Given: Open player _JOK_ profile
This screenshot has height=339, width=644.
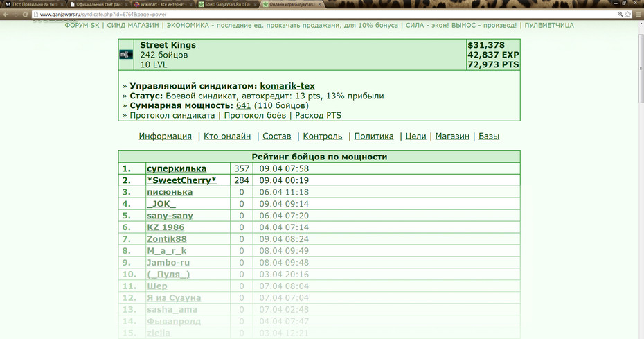Looking at the screenshot, I should pos(161,204).
